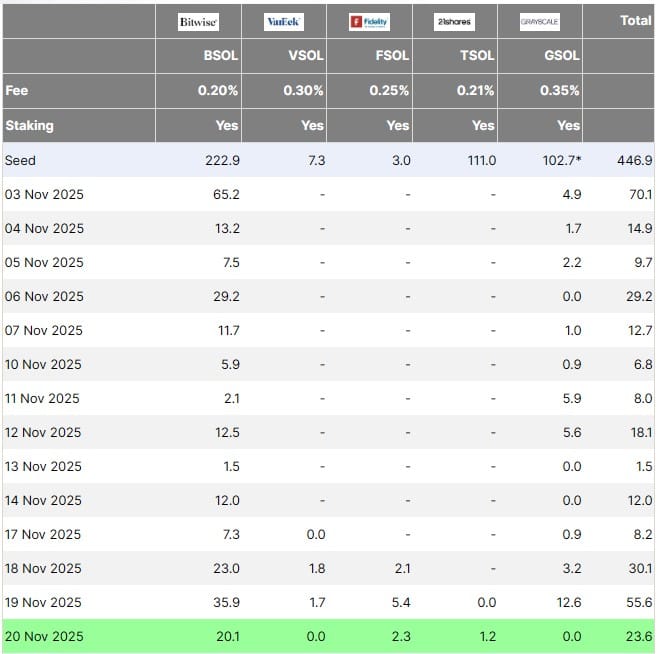Click Grayscale's 102.7* seed value
The height and width of the screenshot is (654, 662).
[x=560, y=160]
